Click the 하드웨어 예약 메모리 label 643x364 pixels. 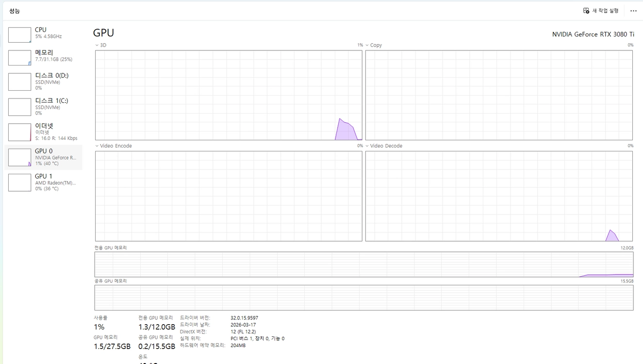pos(203,345)
